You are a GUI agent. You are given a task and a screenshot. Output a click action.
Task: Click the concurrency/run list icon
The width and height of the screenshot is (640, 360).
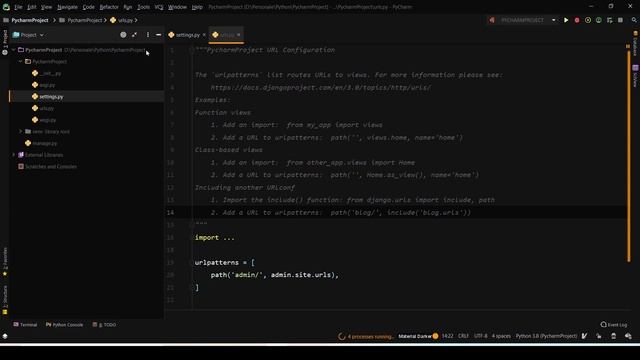609,20
